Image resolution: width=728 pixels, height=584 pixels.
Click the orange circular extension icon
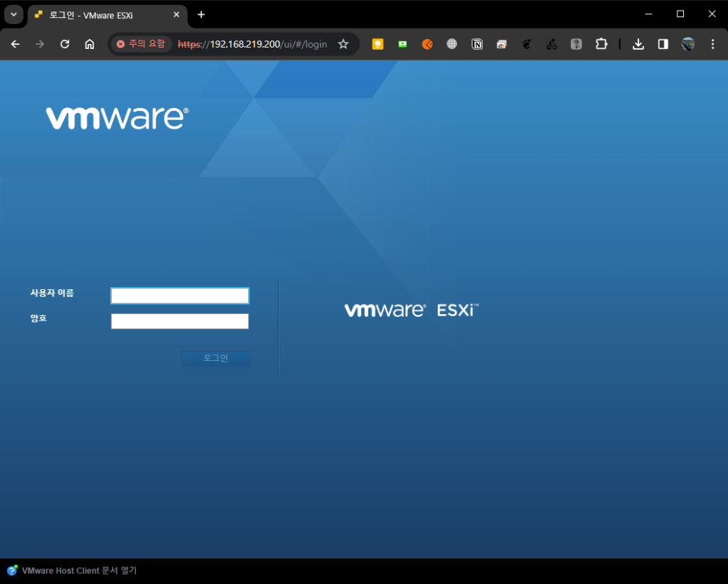click(427, 44)
